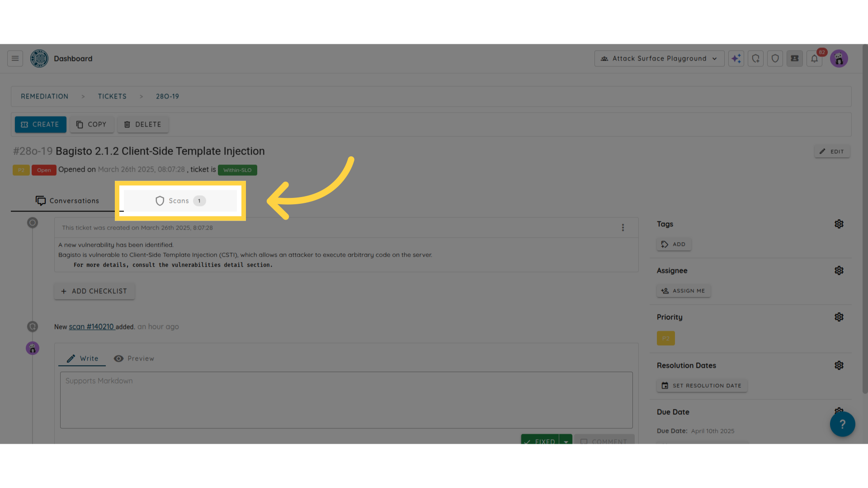This screenshot has width=868, height=488.
Task: Open notifications bell with 82 badge
Action: pyautogui.click(x=814, y=58)
